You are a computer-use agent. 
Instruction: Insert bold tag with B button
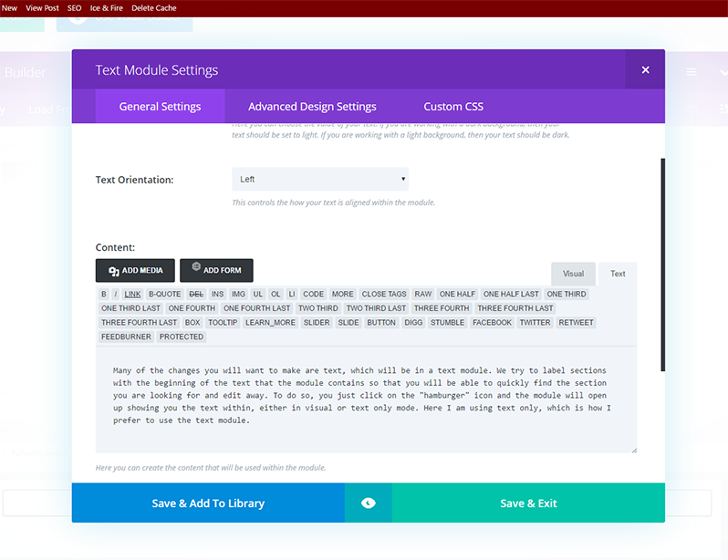[103, 294]
